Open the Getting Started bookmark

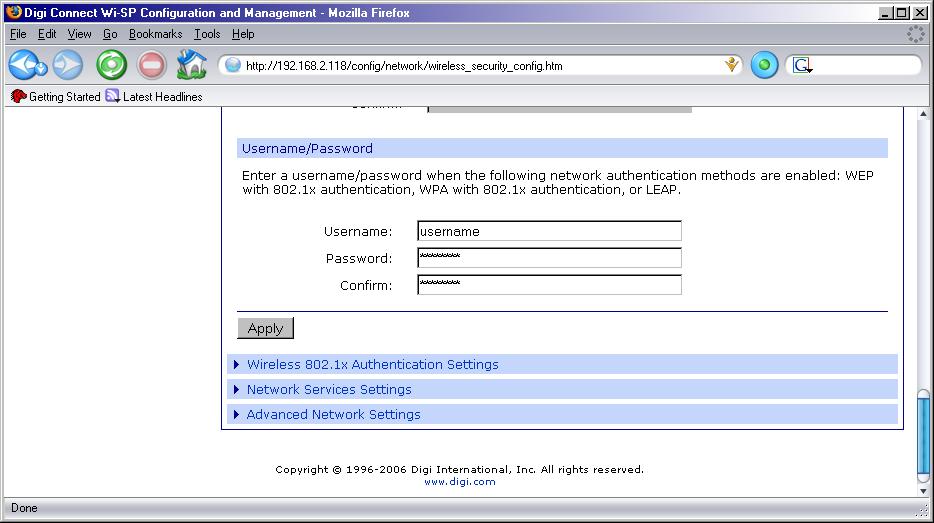(x=56, y=97)
